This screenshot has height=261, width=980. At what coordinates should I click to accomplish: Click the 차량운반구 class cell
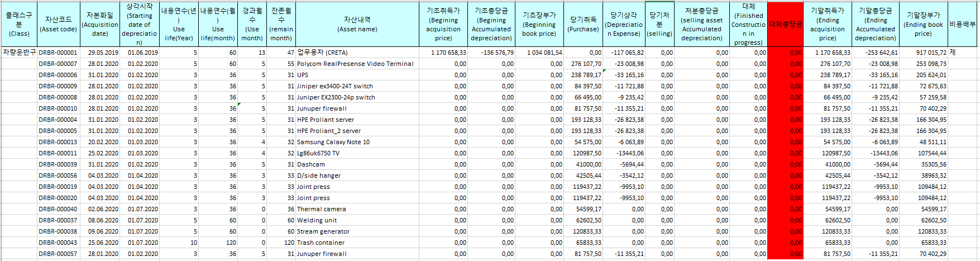pos(19,53)
